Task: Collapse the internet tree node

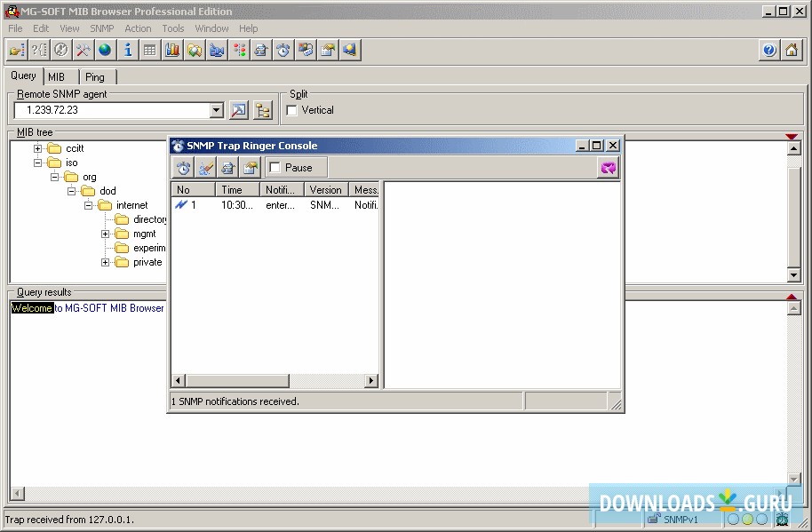Action: tap(88, 205)
